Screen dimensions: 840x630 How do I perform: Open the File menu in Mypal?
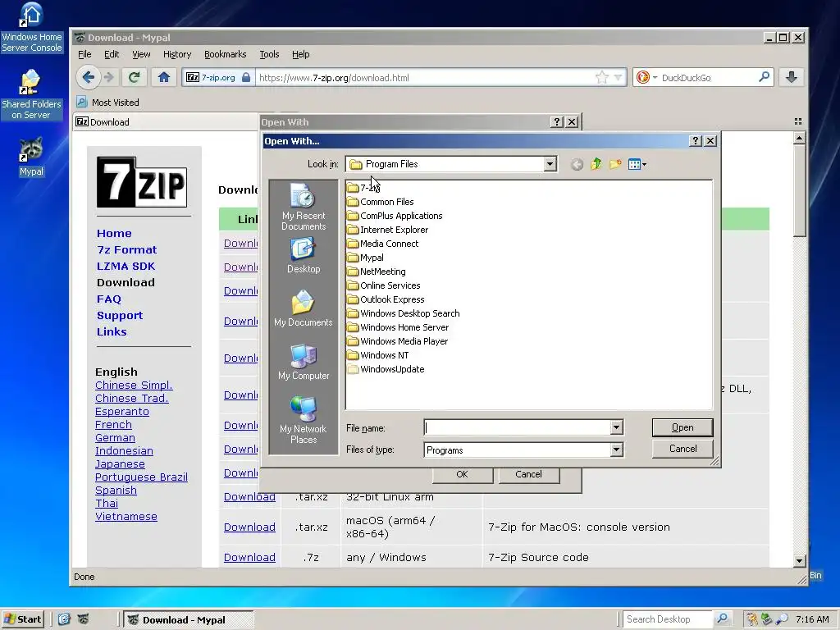pos(84,54)
